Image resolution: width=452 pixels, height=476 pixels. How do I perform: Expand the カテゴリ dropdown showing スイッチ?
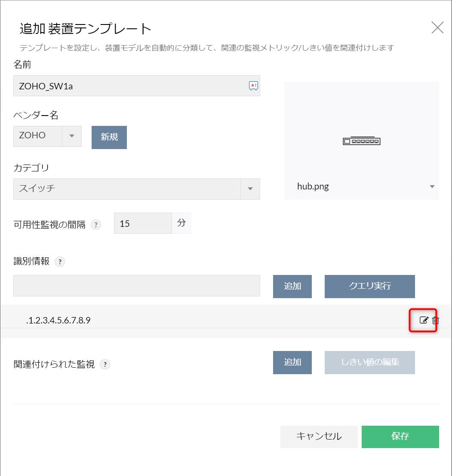pyautogui.click(x=250, y=189)
